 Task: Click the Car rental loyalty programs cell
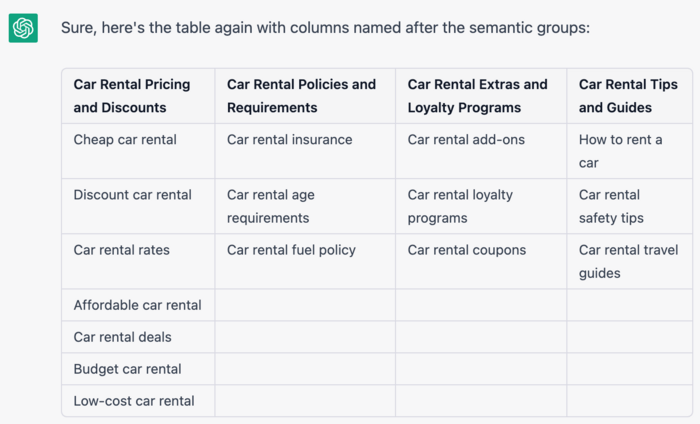click(460, 206)
